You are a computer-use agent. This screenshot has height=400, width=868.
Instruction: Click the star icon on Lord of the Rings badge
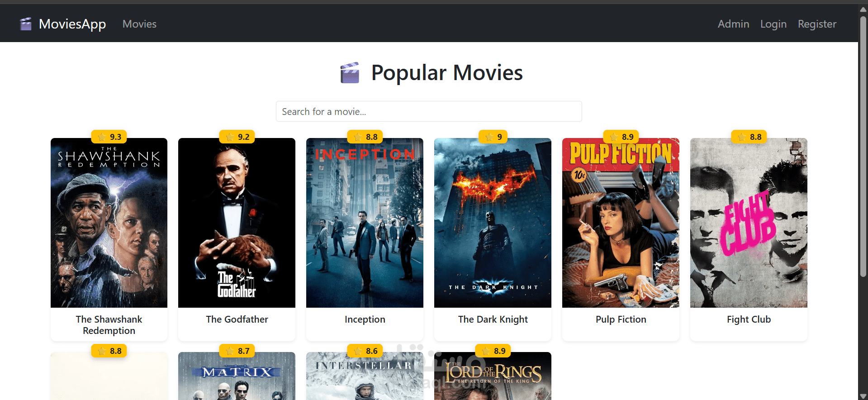486,351
